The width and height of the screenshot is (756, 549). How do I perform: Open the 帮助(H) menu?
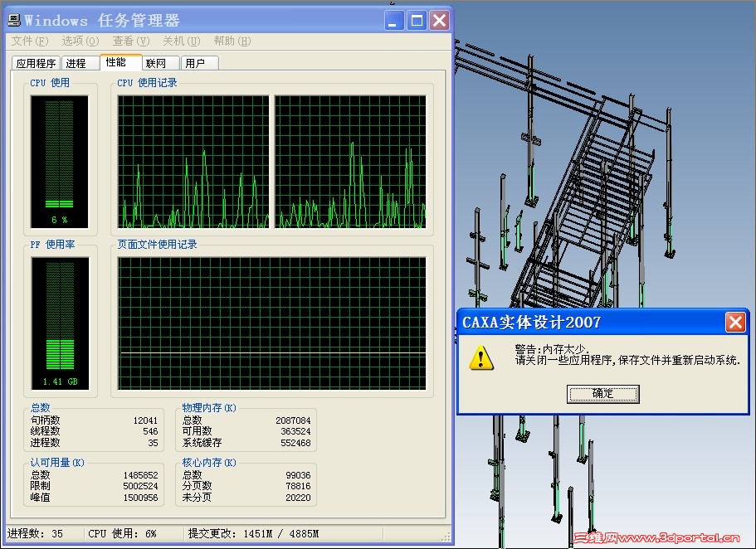[232, 41]
